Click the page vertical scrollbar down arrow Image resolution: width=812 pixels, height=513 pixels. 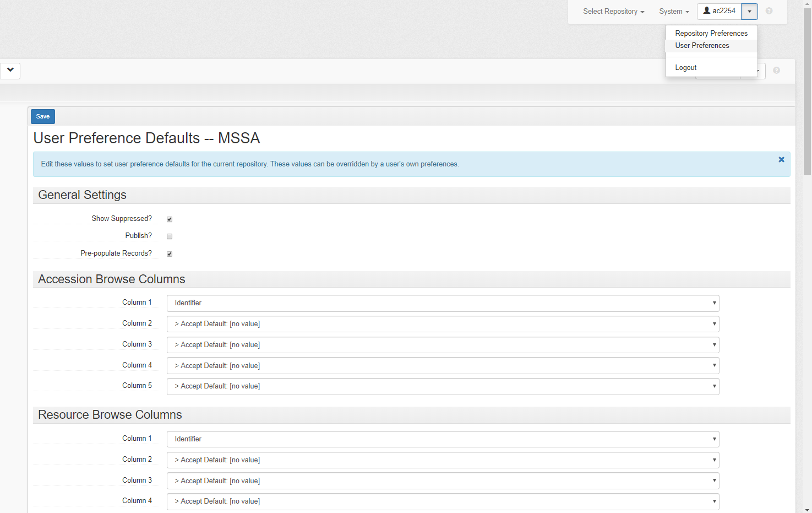pyautogui.click(x=808, y=509)
